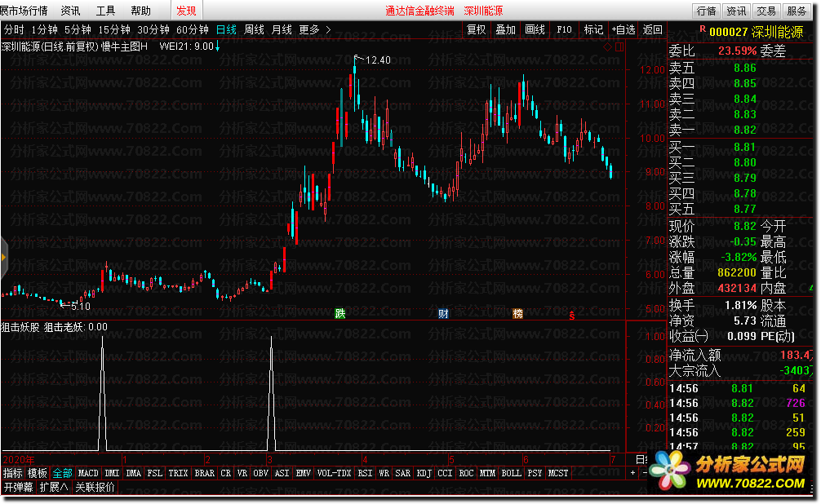Click the blue 财 marker on the chart
Image resolution: width=821 pixels, height=504 pixels.
click(x=443, y=313)
